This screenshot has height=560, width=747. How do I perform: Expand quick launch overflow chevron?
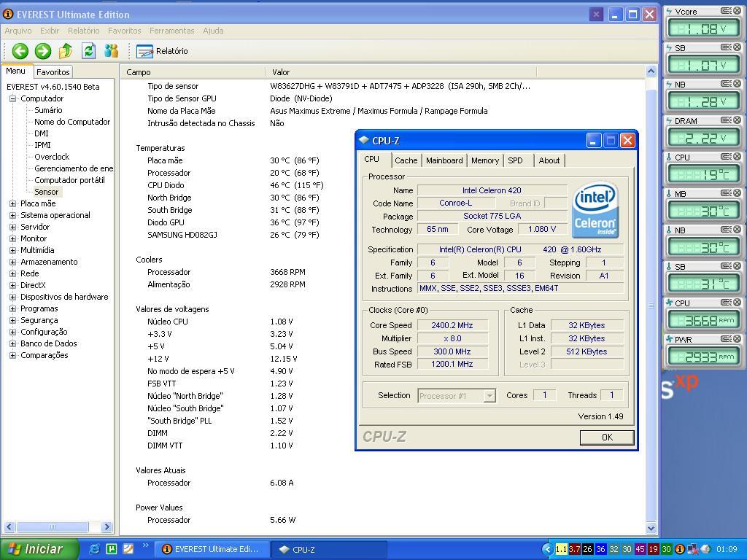point(145,545)
